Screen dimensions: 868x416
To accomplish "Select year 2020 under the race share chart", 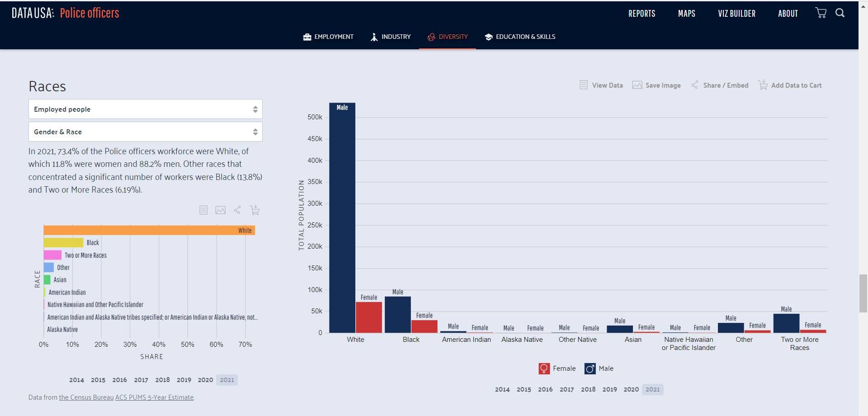I will (205, 380).
